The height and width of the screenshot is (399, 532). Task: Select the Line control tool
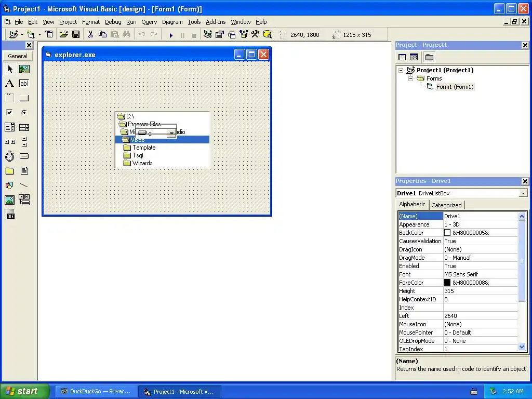coord(24,185)
